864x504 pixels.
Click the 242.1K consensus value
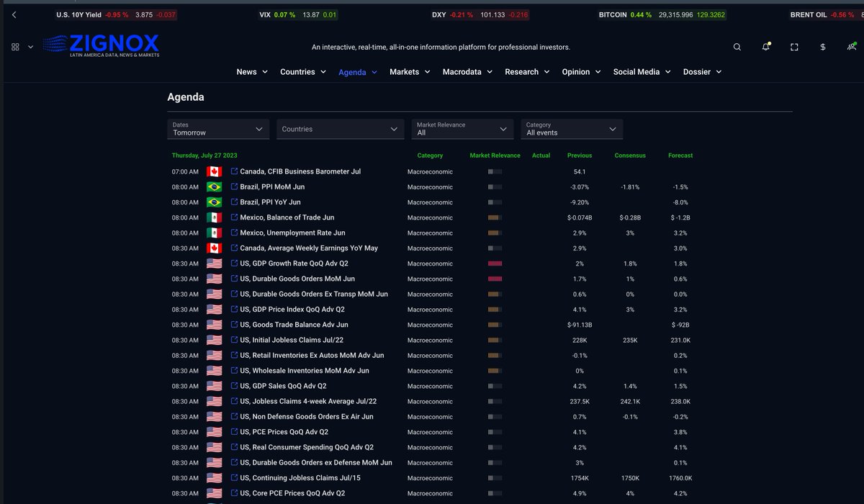[x=630, y=401]
